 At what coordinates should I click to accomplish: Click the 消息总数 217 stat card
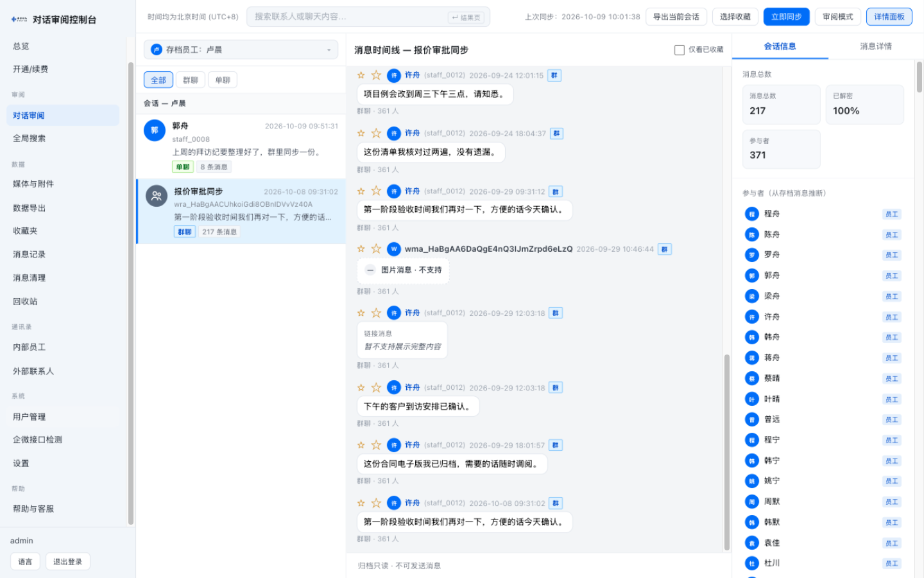point(782,104)
